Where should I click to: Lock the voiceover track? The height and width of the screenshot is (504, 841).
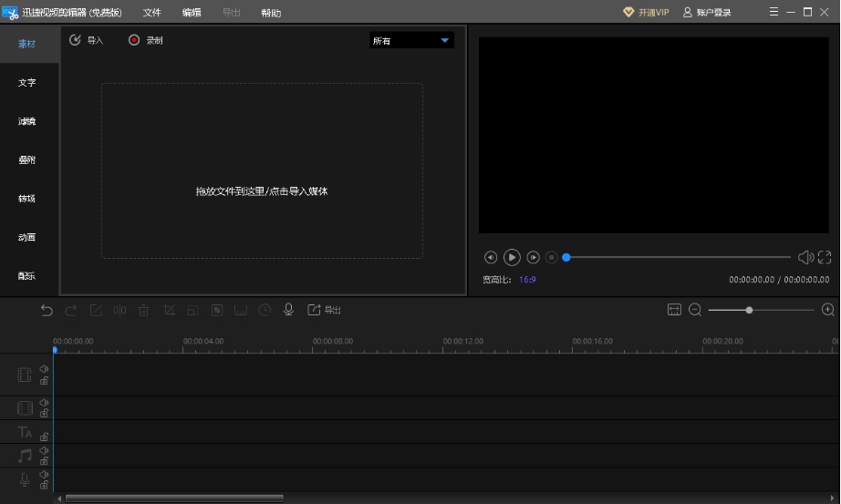[44, 485]
